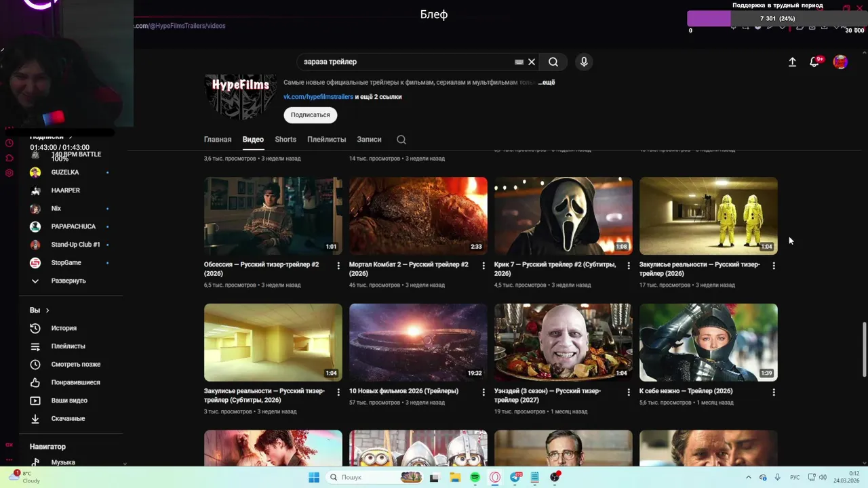Open browser history clock icon in left sidebar

[x=9, y=143]
